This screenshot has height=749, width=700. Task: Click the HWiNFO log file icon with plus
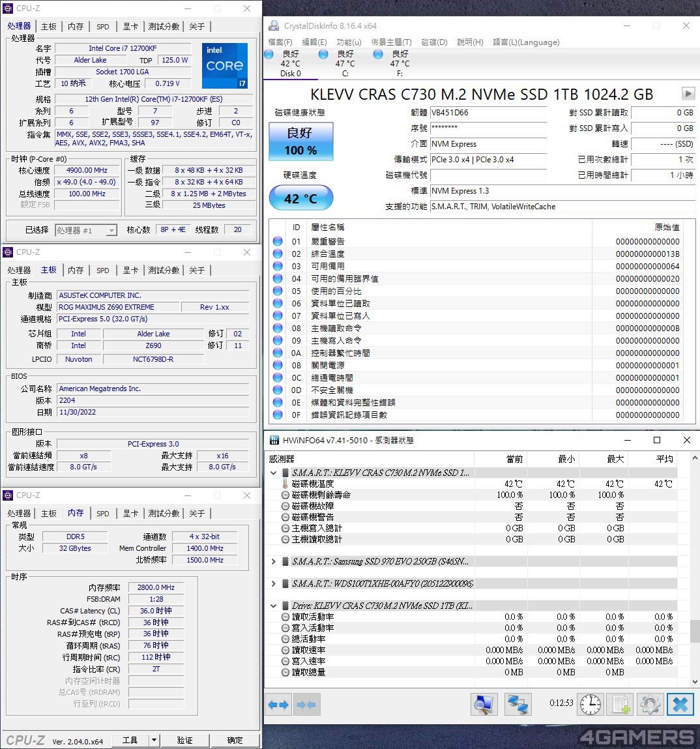(620, 705)
